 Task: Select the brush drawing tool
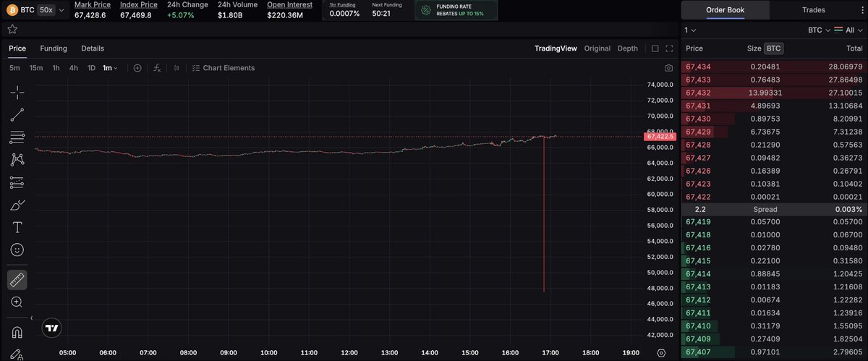[x=17, y=205]
